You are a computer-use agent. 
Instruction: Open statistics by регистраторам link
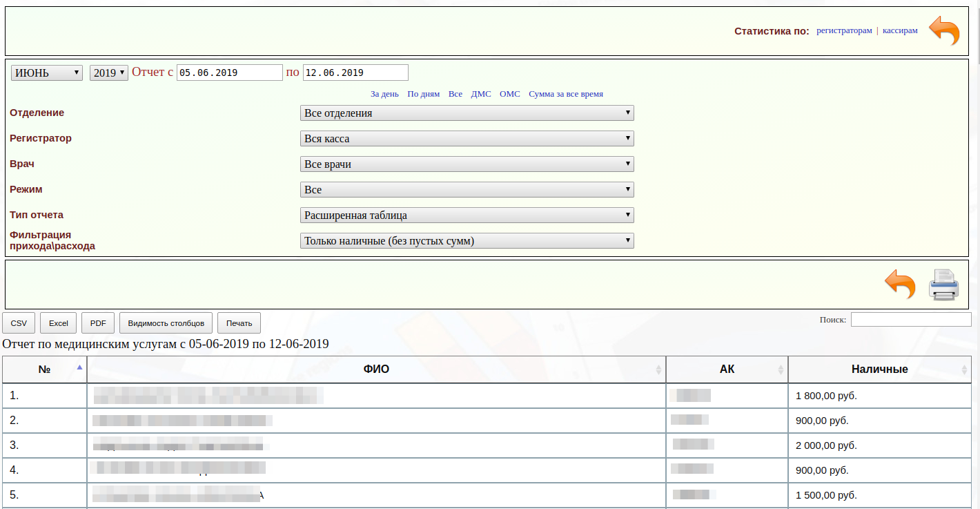[x=844, y=31]
